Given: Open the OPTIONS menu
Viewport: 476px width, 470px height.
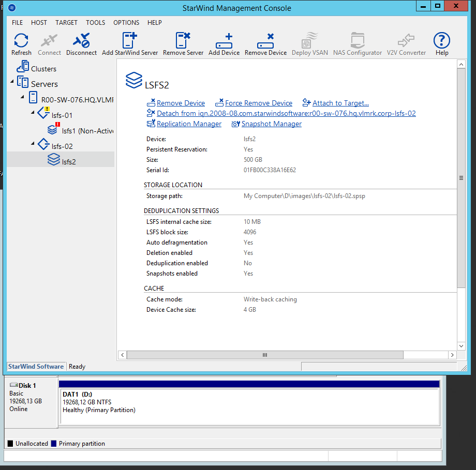Looking at the screenshot, I should [126, 23].
